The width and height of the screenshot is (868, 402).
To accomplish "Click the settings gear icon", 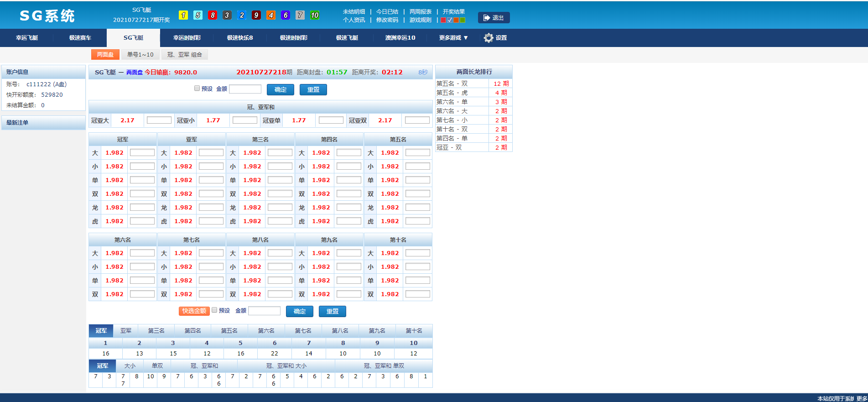I will (489, 38).
